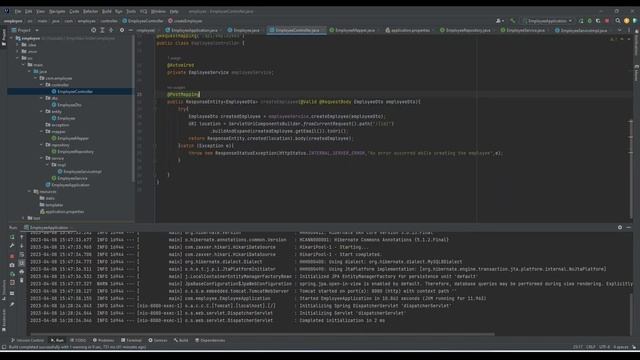Image resolution: width=640 pixels, height=360 pixels.
Task: Hide the Run tool window
Action: point(629,227)
